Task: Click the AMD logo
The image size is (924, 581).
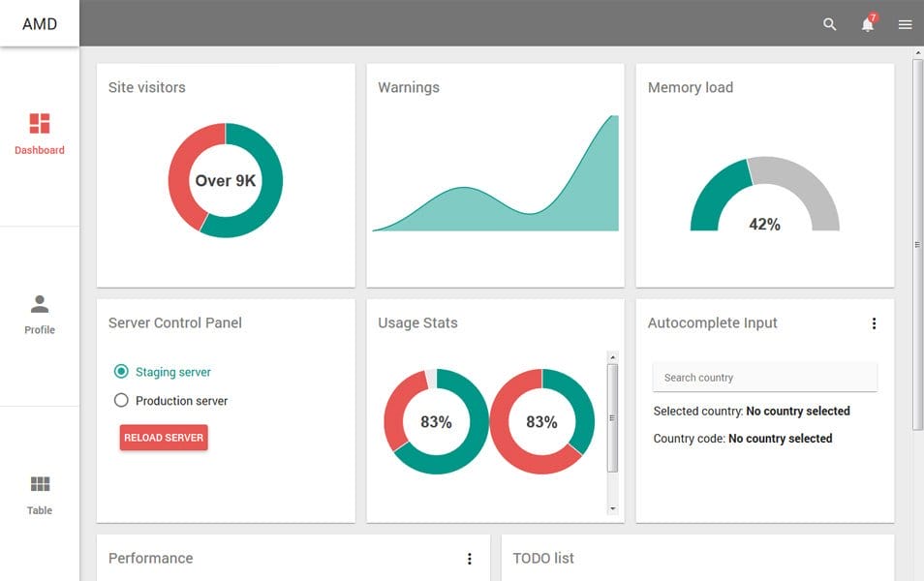Action: click(39, 22)
